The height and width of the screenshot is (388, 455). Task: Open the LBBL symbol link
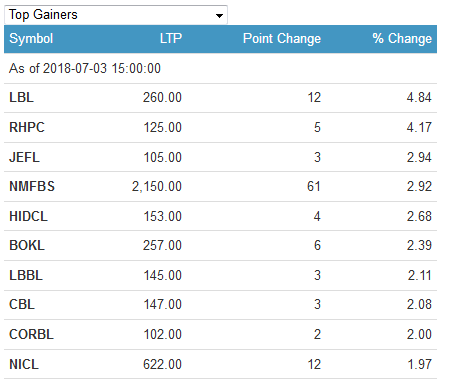click(x=26, y=276)
